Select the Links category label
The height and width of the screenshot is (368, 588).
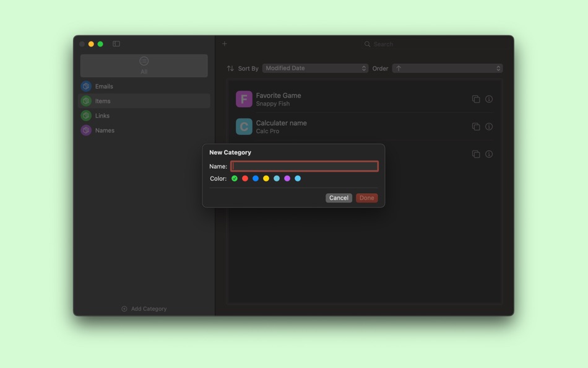pyautogui.click(x=102, y=116)
